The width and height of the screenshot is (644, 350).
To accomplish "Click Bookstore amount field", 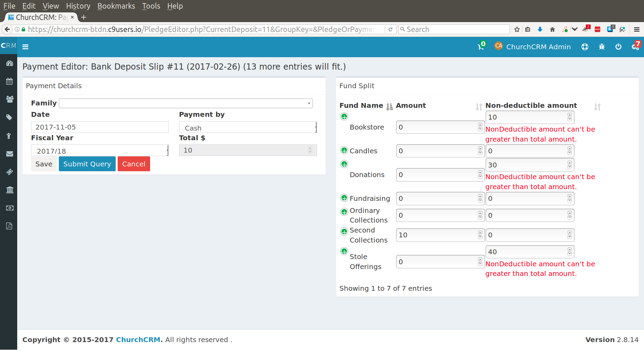I will tap(440, 127).
